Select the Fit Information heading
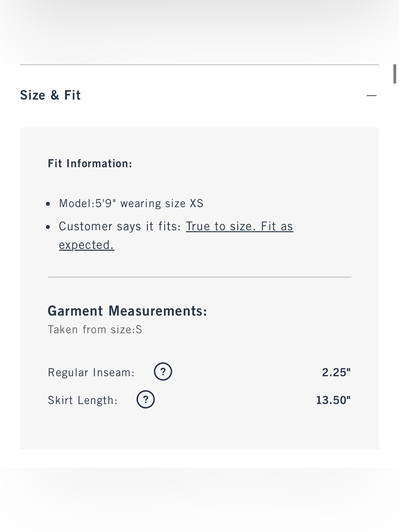 pos(90,164)
